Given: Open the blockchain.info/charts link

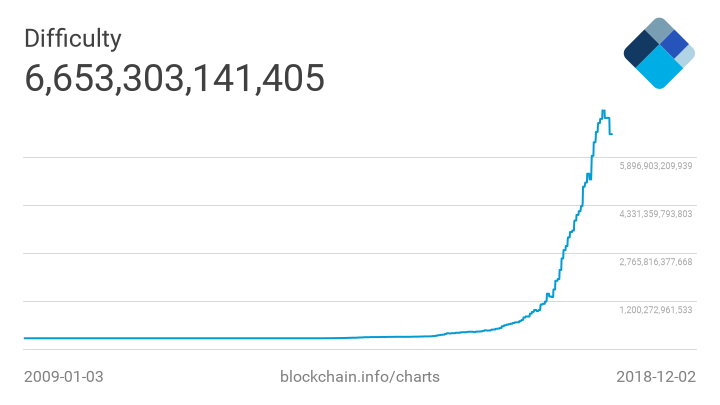Looking at the screenshot, I should (361, 377).
